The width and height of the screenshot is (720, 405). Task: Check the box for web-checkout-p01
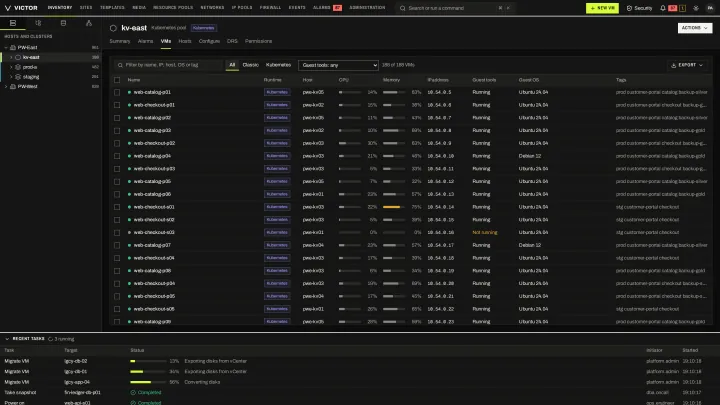pyautogui.click(x=117, y=105)
